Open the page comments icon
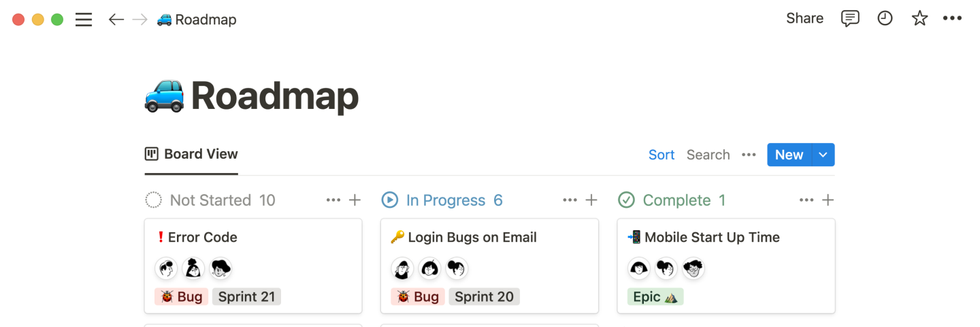The width and height of the screenshot is (980, 327). pyautogui.click(x=850, y=18)
